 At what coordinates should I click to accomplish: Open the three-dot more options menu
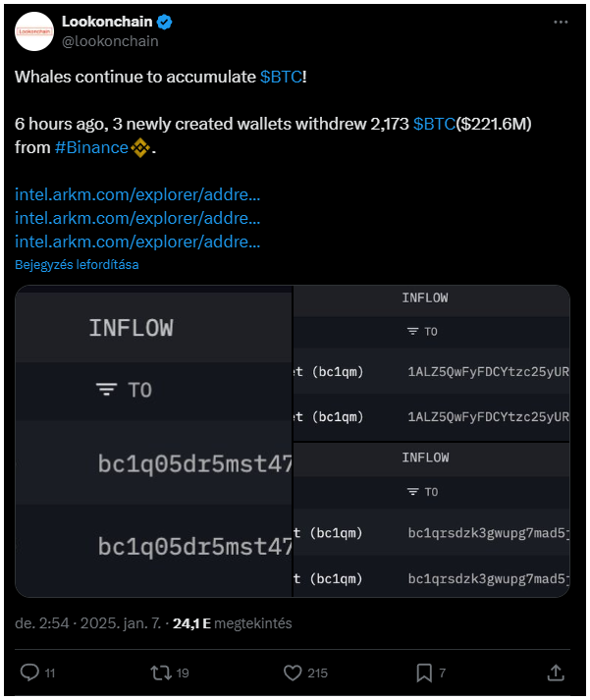(561, 22)
